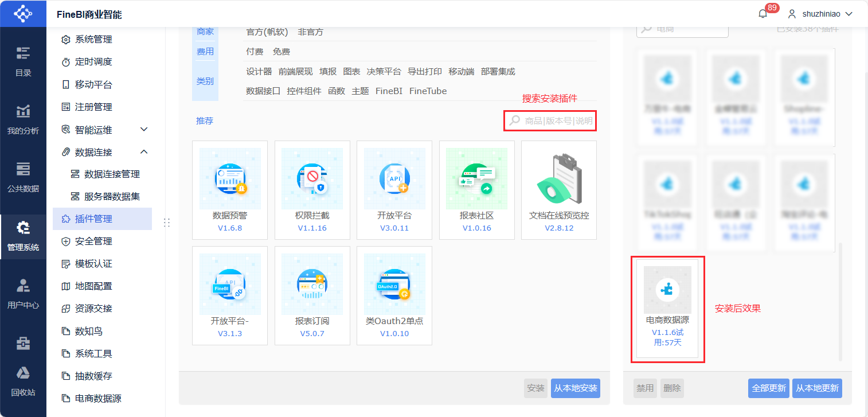
Task: Select the 数据接口 category filter
Action: click(x=263, y=91)
